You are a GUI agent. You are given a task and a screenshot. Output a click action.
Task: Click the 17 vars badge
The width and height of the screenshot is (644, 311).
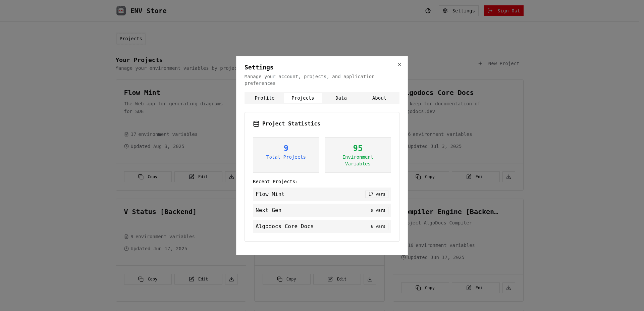[x=377, y=194]
